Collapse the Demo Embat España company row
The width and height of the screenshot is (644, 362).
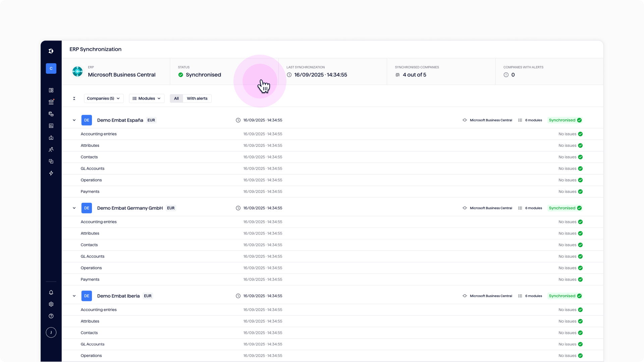[74, 120]
